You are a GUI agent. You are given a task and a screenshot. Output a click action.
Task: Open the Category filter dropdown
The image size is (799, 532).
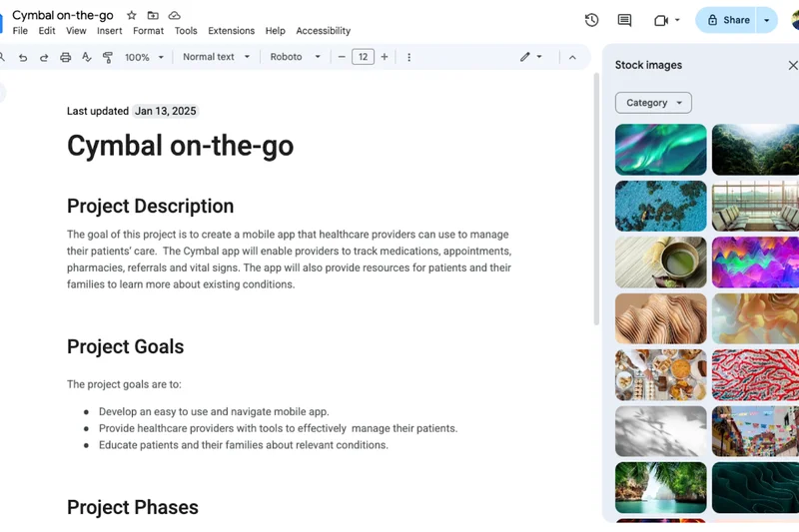point(653,103)
